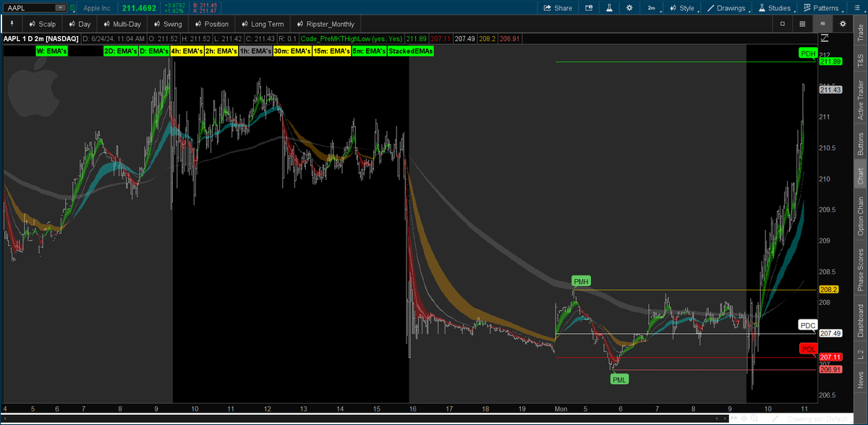The width and height of the screenshot is (868, 425).
Task: Click the 30m: EMA's label
Action: (x=292, y=51)
